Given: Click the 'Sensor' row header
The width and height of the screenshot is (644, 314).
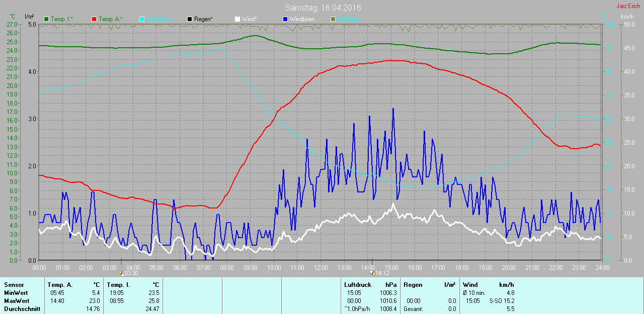Looking at the screenshot, I should [14, 285].
